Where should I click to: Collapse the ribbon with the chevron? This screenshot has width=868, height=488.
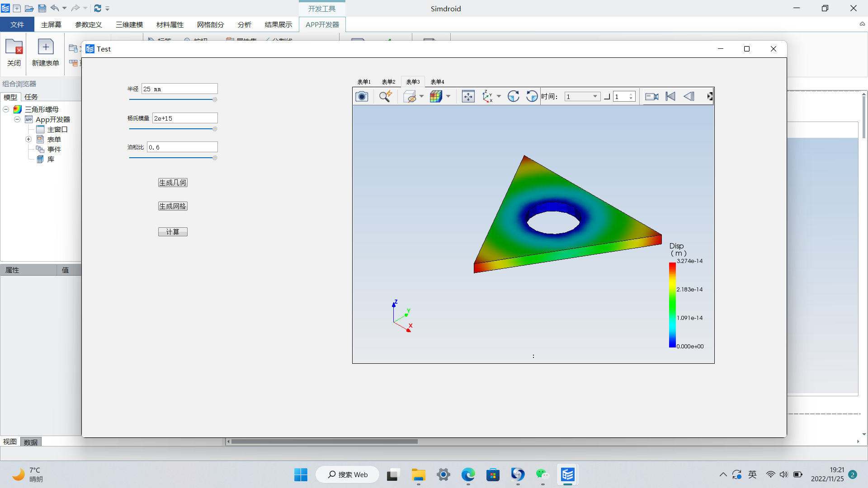[x=862, y=24]
